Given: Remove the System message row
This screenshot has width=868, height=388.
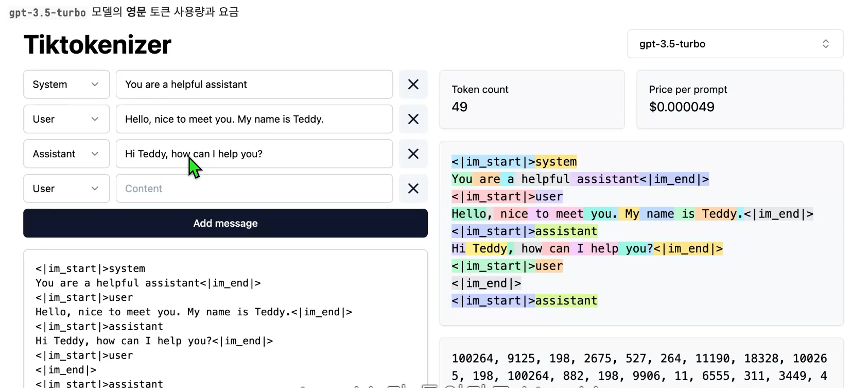Looking at the screenshot, I should click(x=413, y=85).
